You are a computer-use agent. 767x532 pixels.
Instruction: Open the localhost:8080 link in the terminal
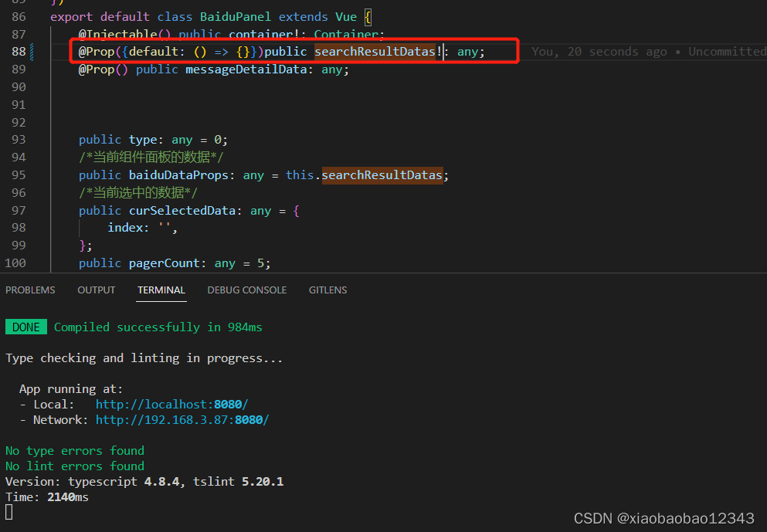171,404
